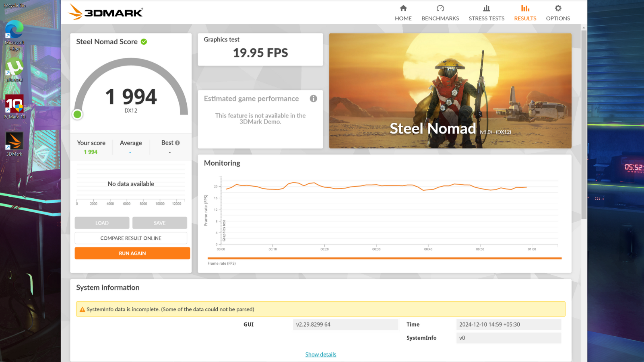Click the green validation checkmark icon
This screenshot has width=644, height=362.
[x=144, y=42]
